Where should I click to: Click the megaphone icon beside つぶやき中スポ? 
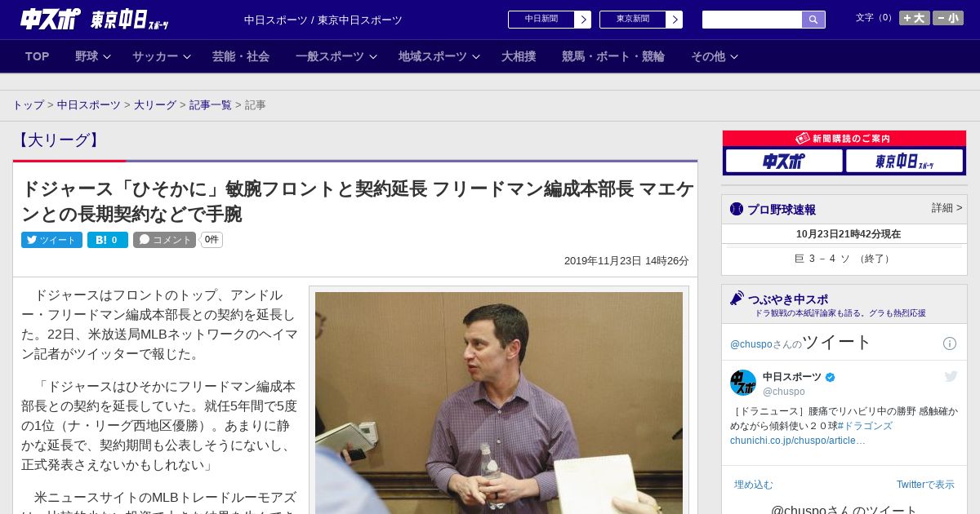point(737,299)
